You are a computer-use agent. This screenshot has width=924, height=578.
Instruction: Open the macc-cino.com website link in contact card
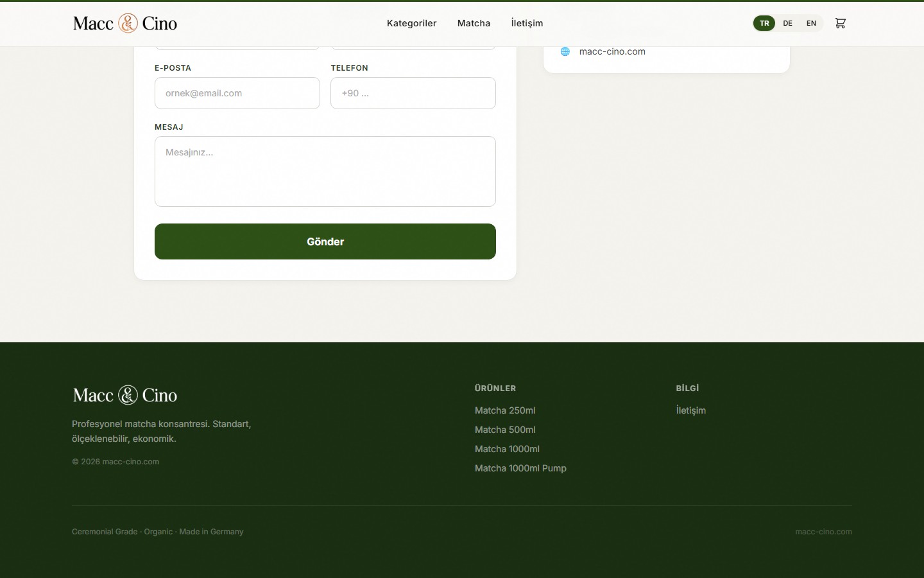tap(612, 51)
